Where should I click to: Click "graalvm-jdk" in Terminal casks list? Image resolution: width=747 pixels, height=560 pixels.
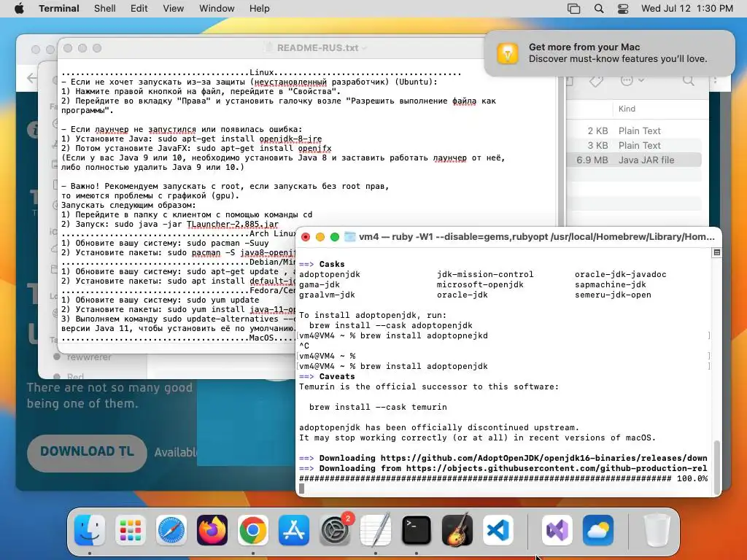click(x=327, y=295)
